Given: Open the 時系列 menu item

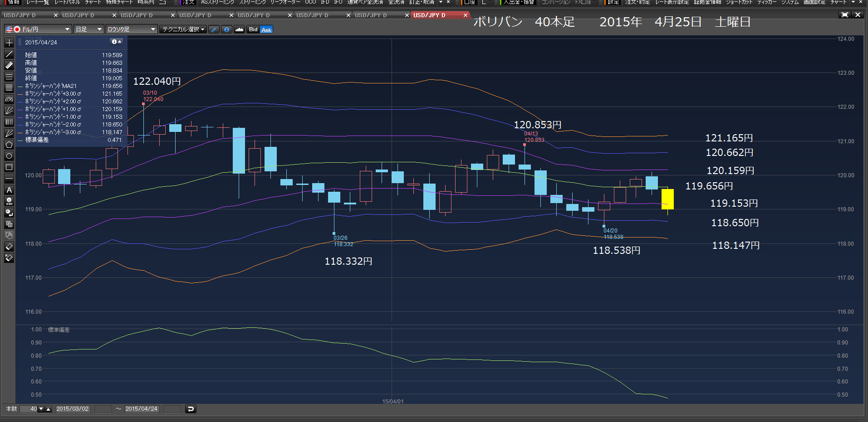Looking at the screenshot, I should pyautogui.click(x=146, y=2).
